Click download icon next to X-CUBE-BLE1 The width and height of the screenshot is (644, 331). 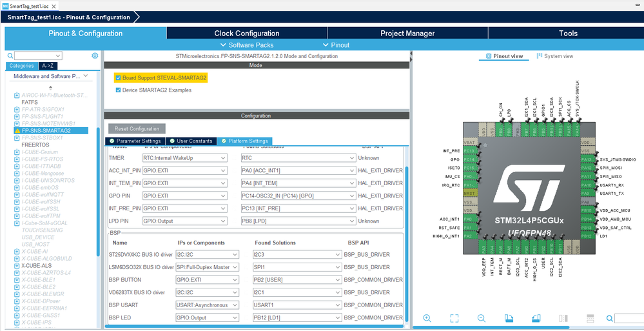pyautogui.click(x=17, y=279)
